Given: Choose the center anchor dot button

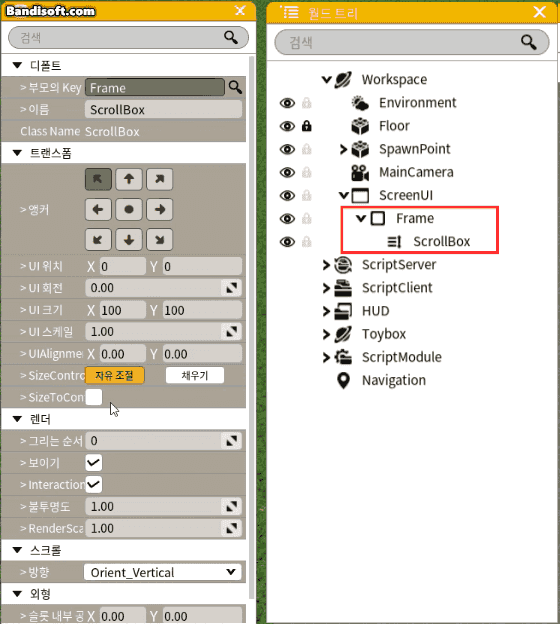Looking at the screenshot, I should [129, 209].
